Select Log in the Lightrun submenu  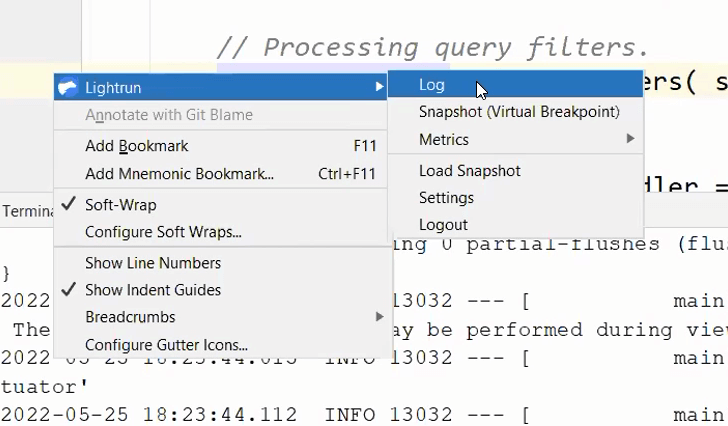(x=432, y=85)
